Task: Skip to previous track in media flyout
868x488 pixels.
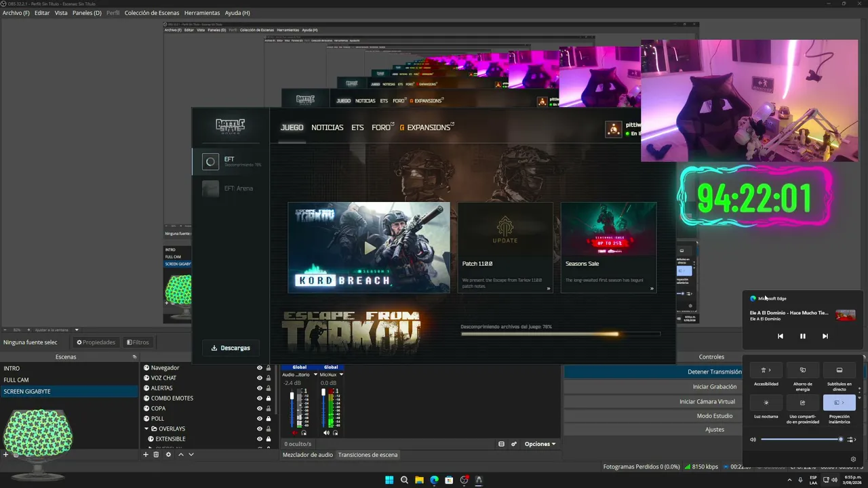Action: 781,336
